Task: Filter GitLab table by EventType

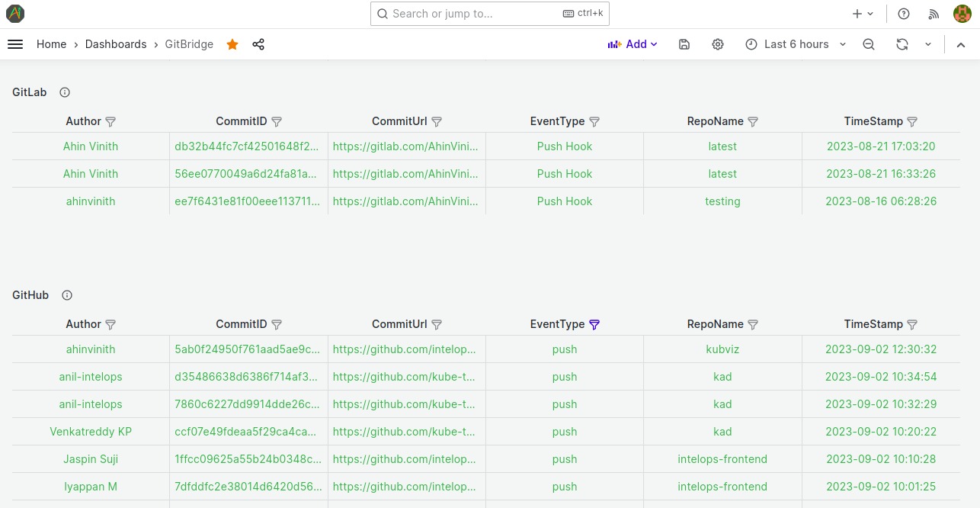Action: 594,121
